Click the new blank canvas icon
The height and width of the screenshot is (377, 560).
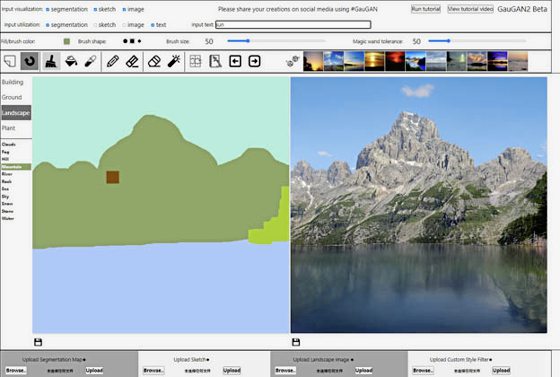[10, 61]
